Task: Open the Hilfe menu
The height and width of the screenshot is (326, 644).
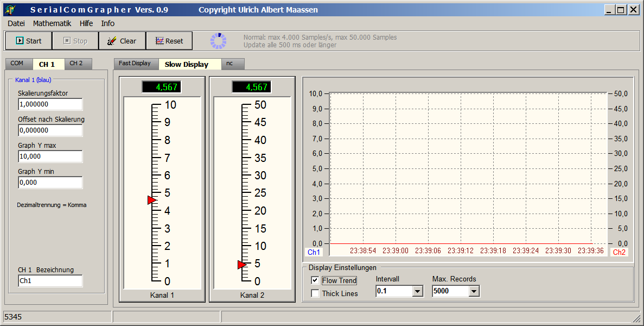Action: click(86, 23)
